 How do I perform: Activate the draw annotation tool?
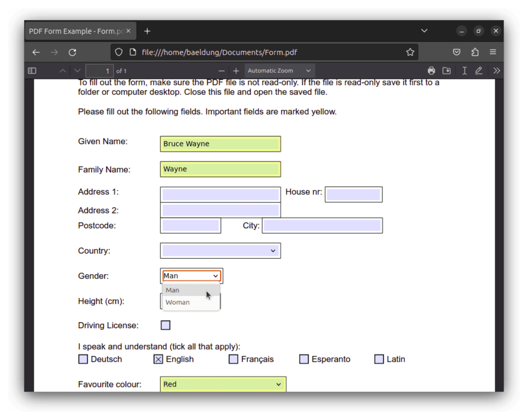pos(478,71)
